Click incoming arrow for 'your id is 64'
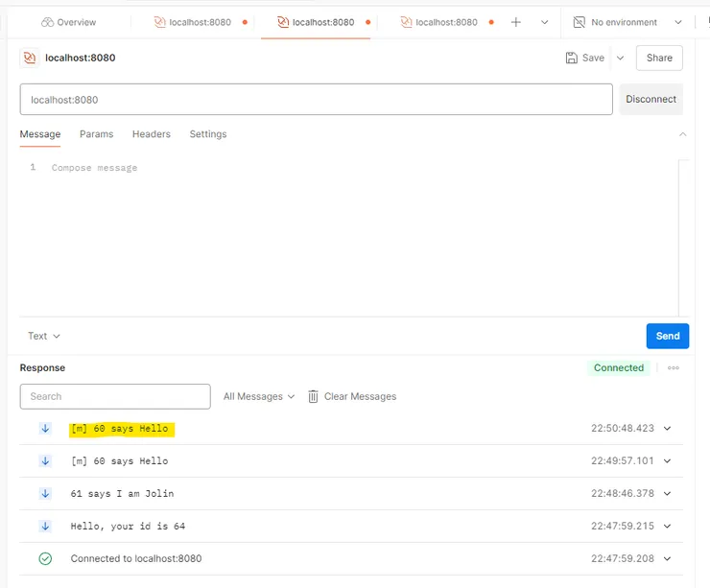Image resolution: width=710 pixels, height=588 pixels. pyautogui.click(x=45, y=526)
